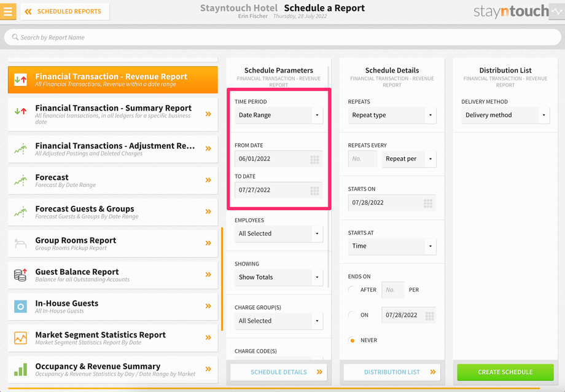Click the Occupancy & Revenue Summary bars icon
Image resolution: width=565 pixels, height=392 pixels.
20,369
